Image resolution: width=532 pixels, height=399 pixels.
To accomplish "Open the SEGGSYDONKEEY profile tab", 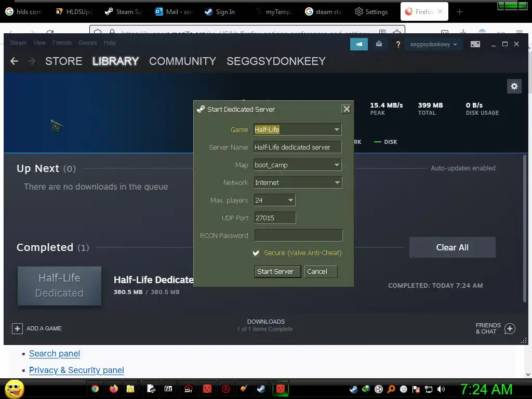I will coord(276,61).
